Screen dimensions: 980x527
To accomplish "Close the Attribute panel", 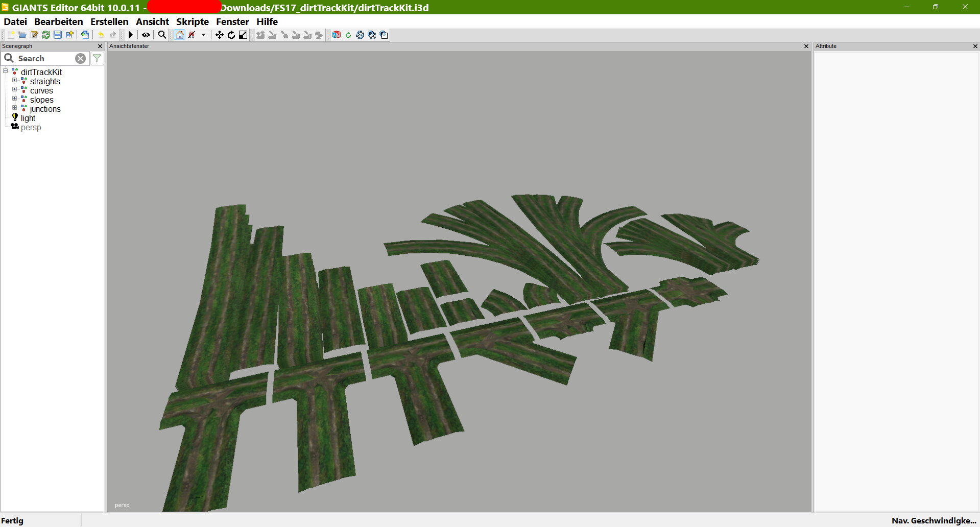I will click(975, 46).
